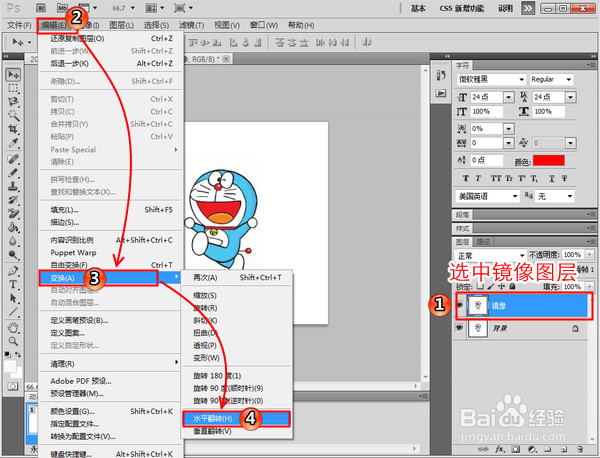Toggle strikethrough in Character panel
Viewport: 600px width, 458px height.
click(x=564, y=178)
